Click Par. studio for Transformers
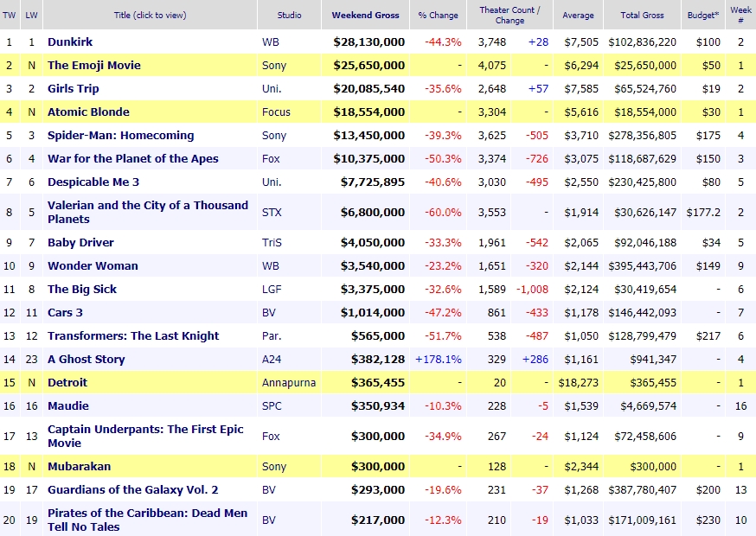The width and height of the screenshot is (756, 536). [272, 336]
